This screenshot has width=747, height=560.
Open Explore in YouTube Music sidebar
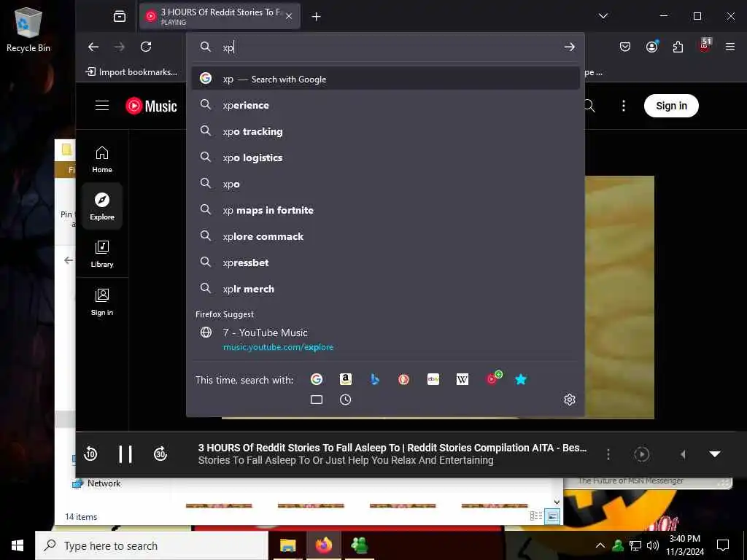[x=102, y=206]
